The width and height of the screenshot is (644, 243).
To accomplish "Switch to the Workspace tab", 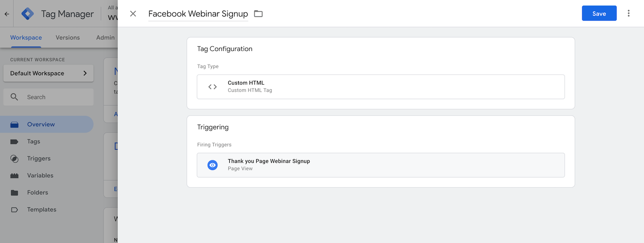I will tap(26, 37).
